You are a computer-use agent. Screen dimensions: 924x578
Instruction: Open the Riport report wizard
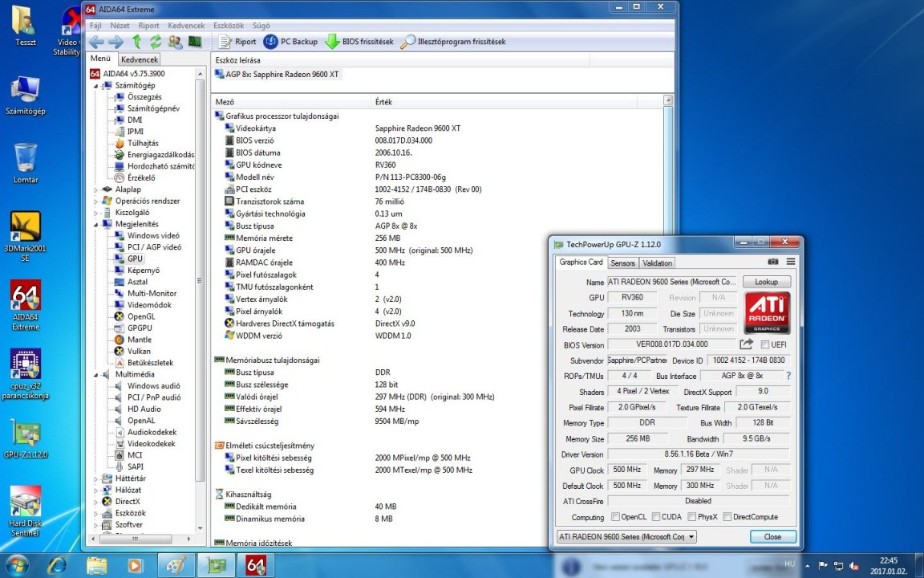tap(237, 41)
